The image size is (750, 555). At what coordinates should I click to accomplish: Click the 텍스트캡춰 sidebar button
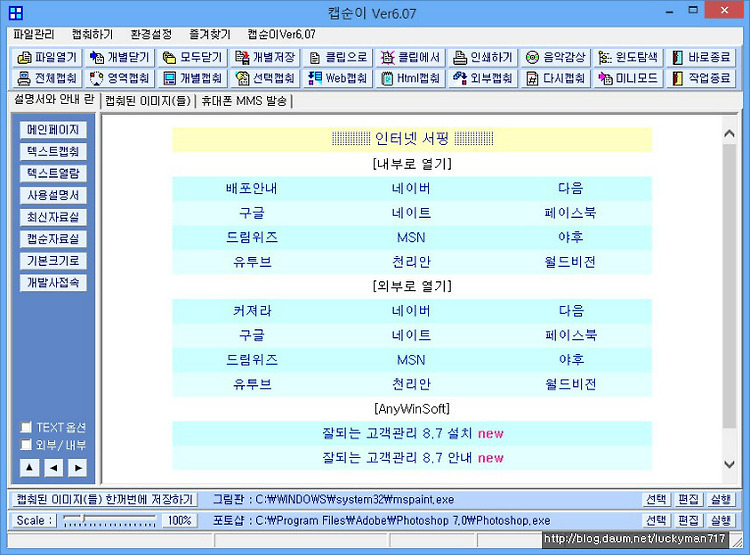click(53, 152)
